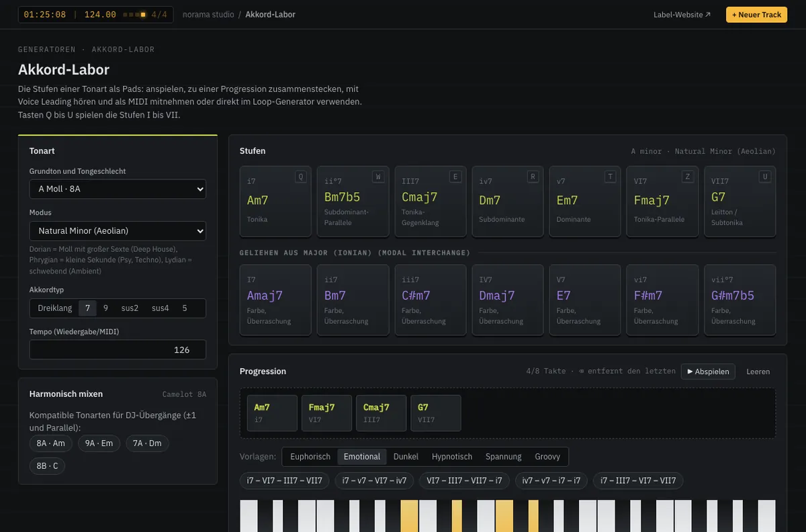This screenshot has width=806, height=532.
Task: Choose sus2 chord type
Action: pyautogui.click(x=130, y=308)
